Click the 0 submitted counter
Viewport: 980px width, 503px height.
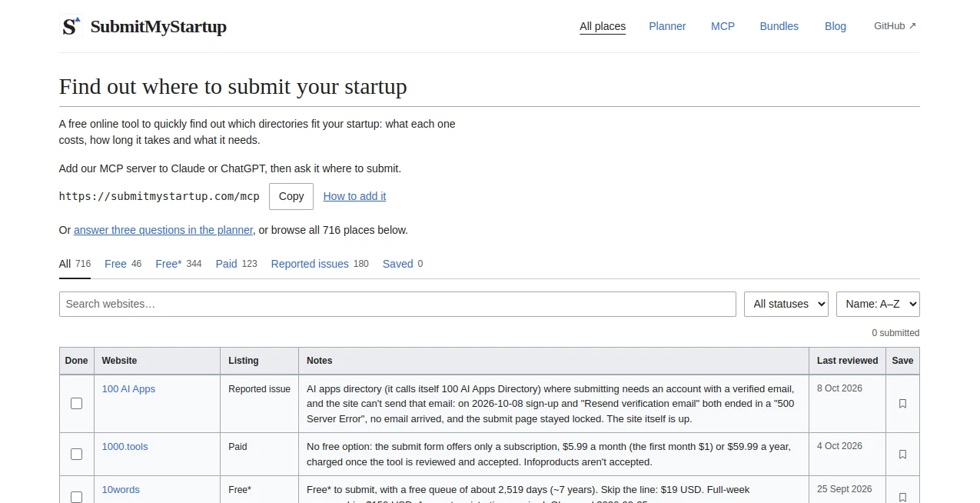895,333
